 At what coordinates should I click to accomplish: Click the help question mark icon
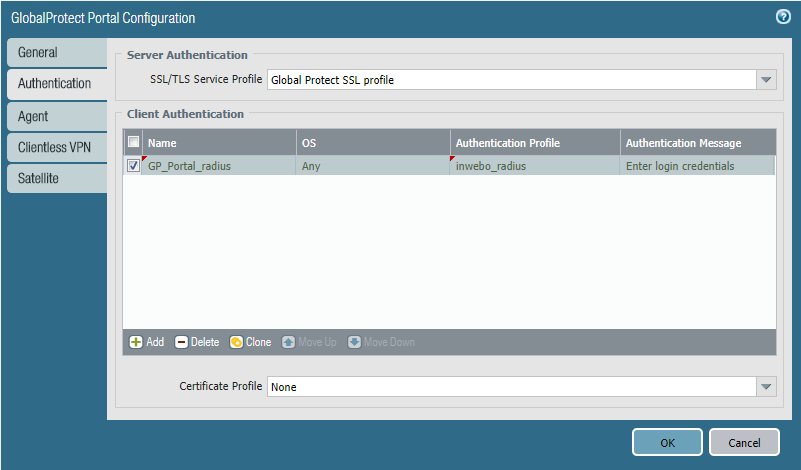(783, 17)
